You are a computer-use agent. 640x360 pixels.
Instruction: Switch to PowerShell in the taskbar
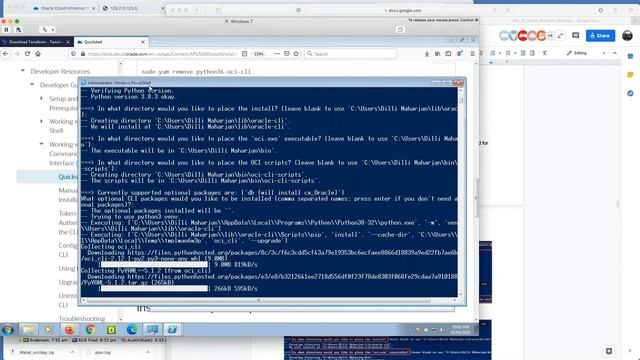[x=172, y=329]
